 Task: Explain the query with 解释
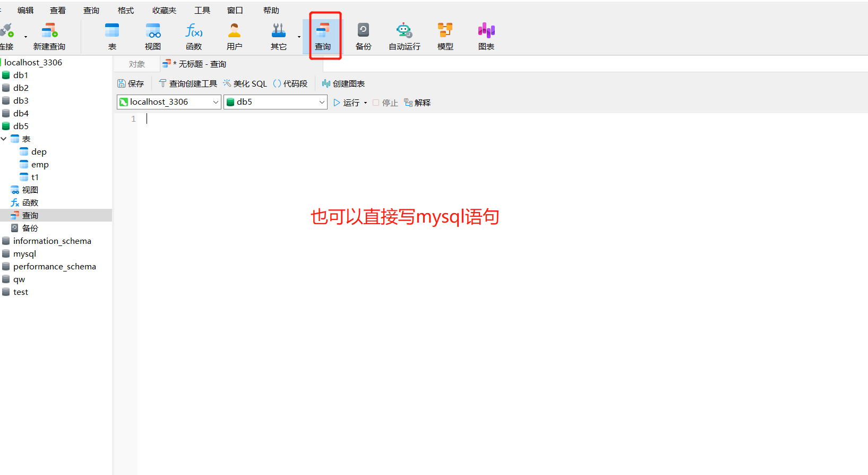click(417, 103)
